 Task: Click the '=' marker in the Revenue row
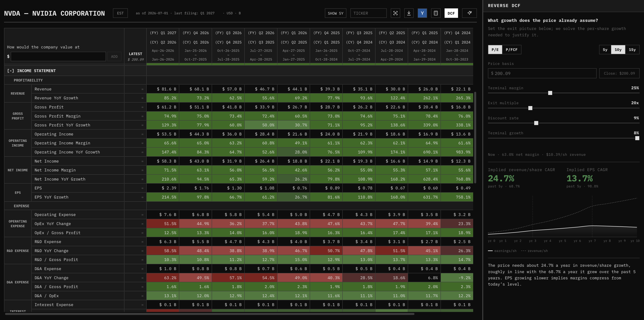pos(142,89)
